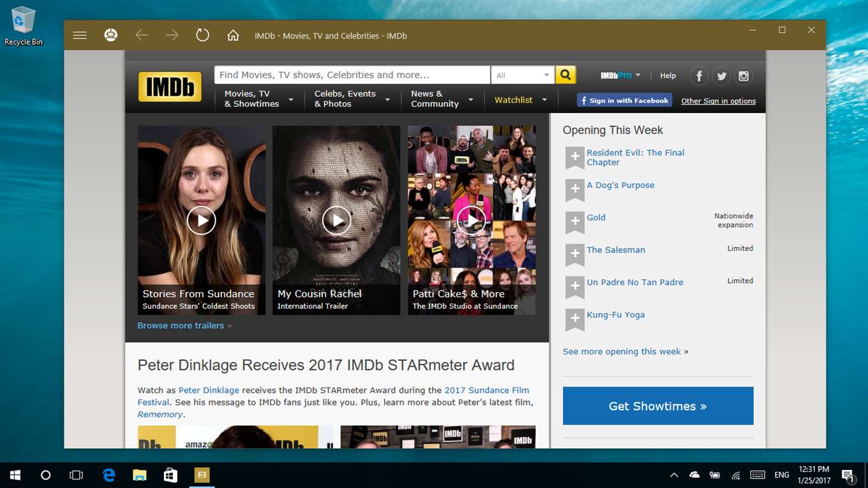Play My Cousin Rachel trailer
The width and height of the screenshot is (868, 488).
[x=336, y=221]
